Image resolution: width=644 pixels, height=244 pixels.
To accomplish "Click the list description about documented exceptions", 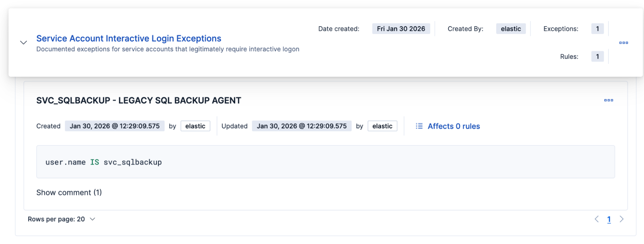I will pyautogui.click(x=168, y=49).
